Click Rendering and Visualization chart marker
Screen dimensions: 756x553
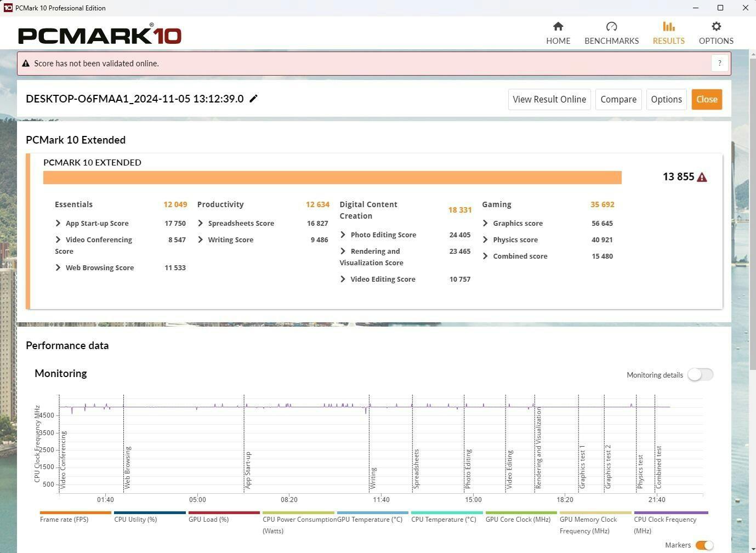pos(538,448)
